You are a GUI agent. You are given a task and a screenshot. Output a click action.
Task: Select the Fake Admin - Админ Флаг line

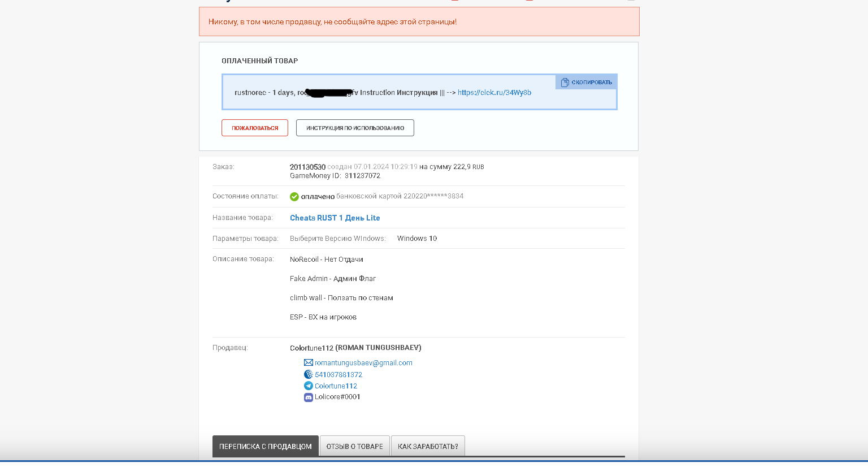[333, 279]
